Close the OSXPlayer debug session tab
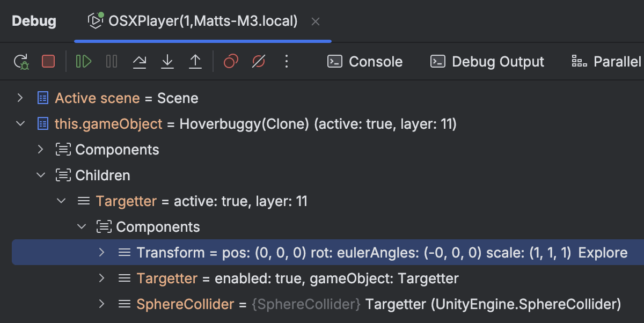The height and width of the screenshot is (323, 644). 316,21
